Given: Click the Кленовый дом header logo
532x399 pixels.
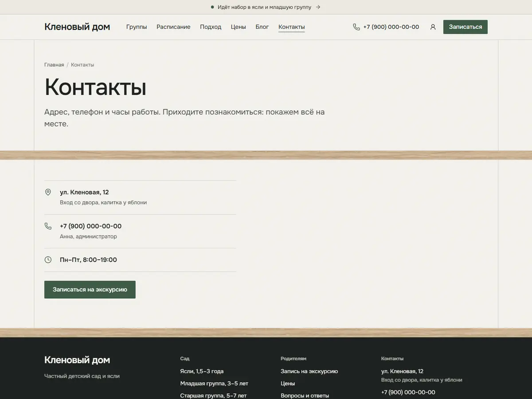Looking at the screenshot, I should [77, 27].
